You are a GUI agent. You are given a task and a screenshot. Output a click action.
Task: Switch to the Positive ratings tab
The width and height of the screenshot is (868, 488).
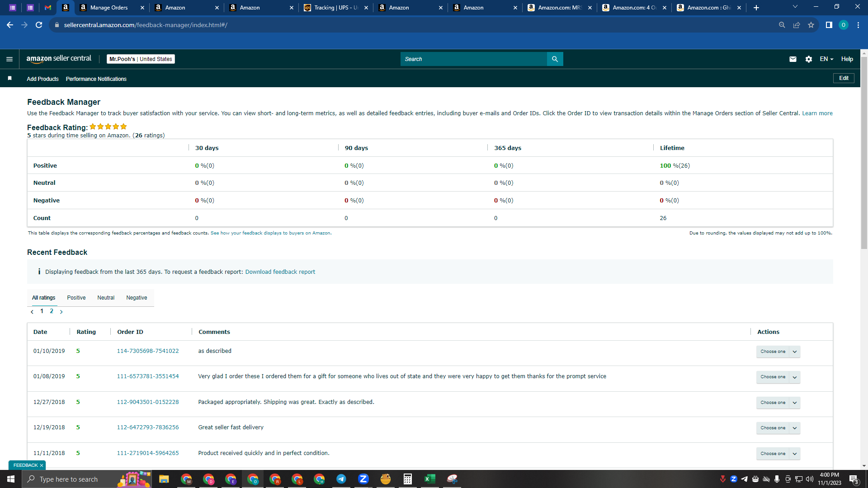[76, 298]
